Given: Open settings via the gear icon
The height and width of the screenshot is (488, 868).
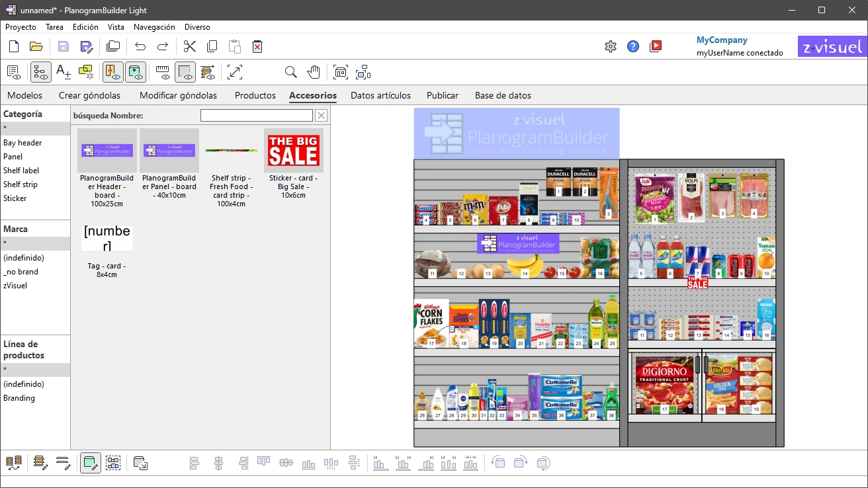Looking at the screenshot, I should tap(611, 46).
